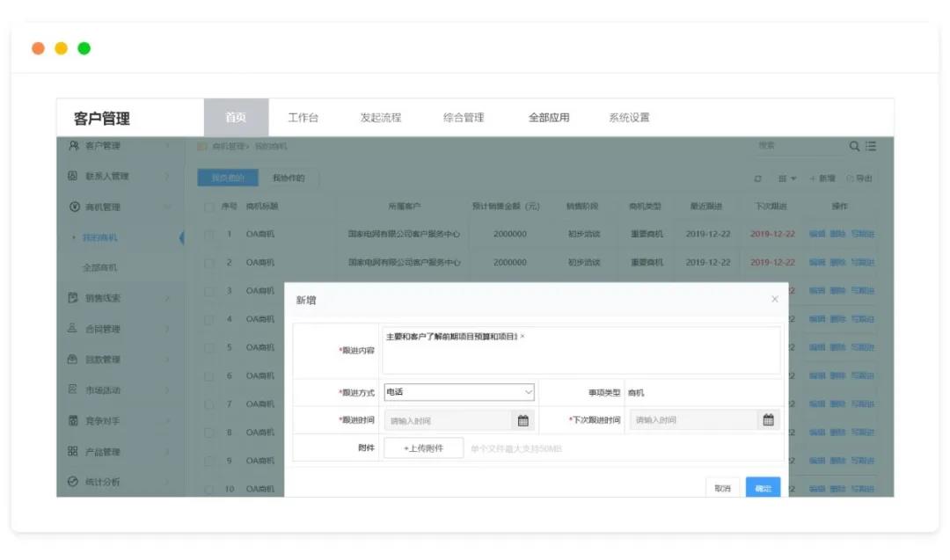Open the 全部应用 top tab

(549, 118)
